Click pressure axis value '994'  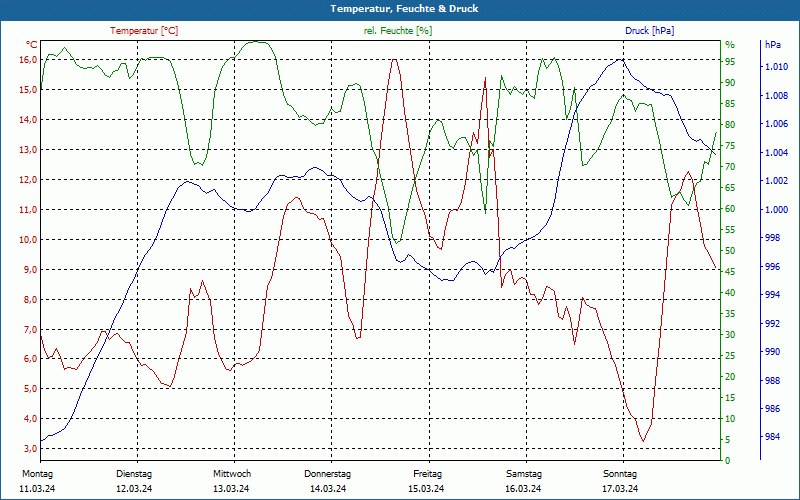coord(772,295)
